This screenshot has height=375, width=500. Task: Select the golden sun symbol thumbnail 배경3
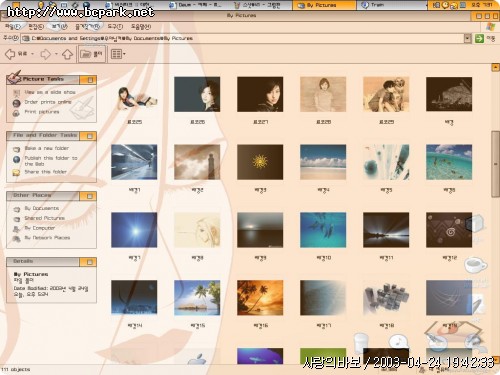click(x=260, y=162)
